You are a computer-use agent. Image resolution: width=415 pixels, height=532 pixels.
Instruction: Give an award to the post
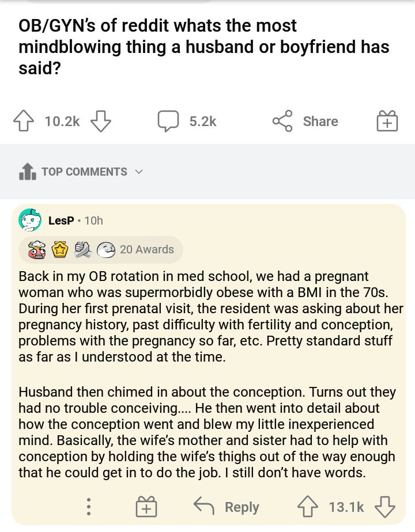coord(387,121)
